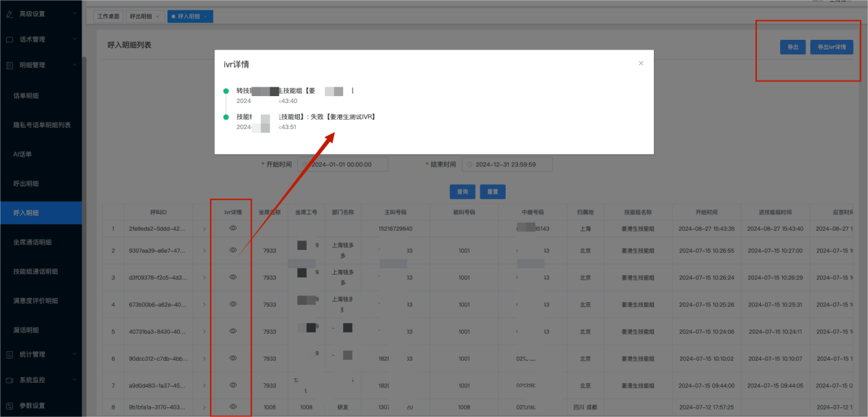Screen dimensions: 868x417
Task: Click the clock icon in 开始时间 field
Action: coord(305,165)
